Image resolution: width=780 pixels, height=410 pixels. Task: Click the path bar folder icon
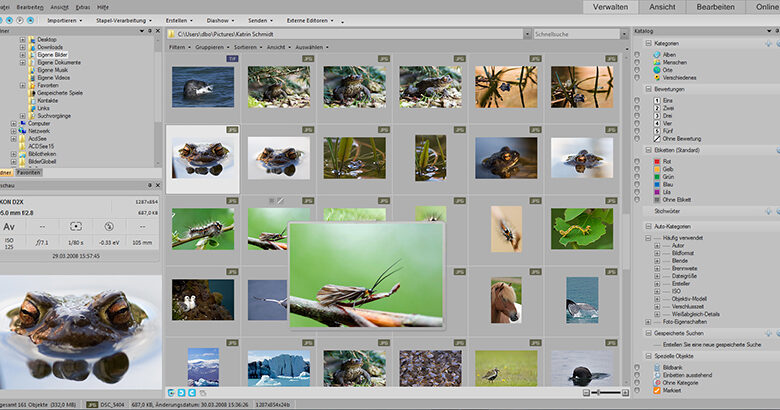[172, 34]
